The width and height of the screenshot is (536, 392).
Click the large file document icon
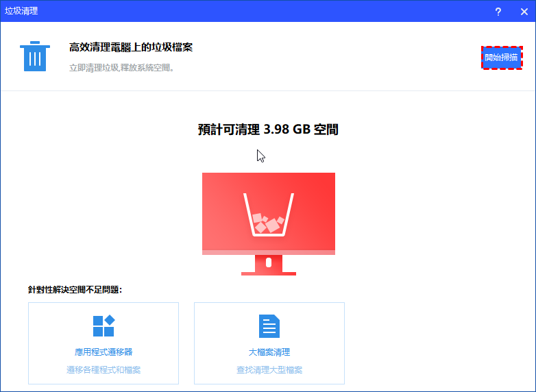click(x=269, y=326)
